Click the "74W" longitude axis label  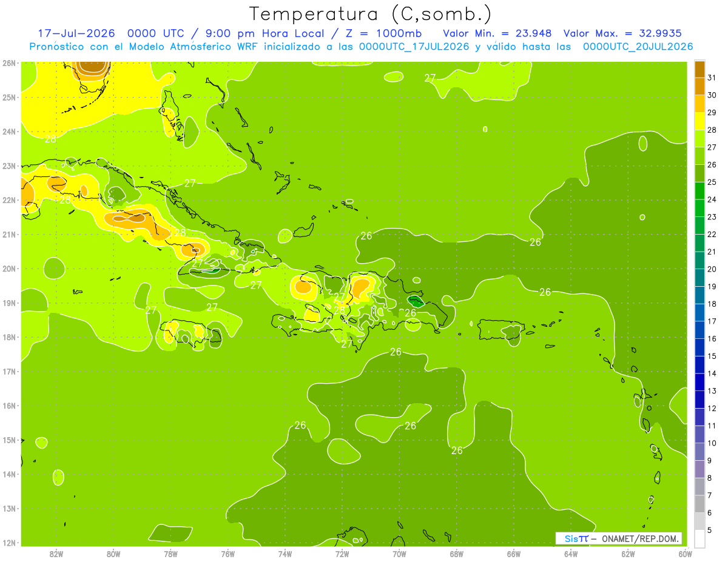pos(285,554)
